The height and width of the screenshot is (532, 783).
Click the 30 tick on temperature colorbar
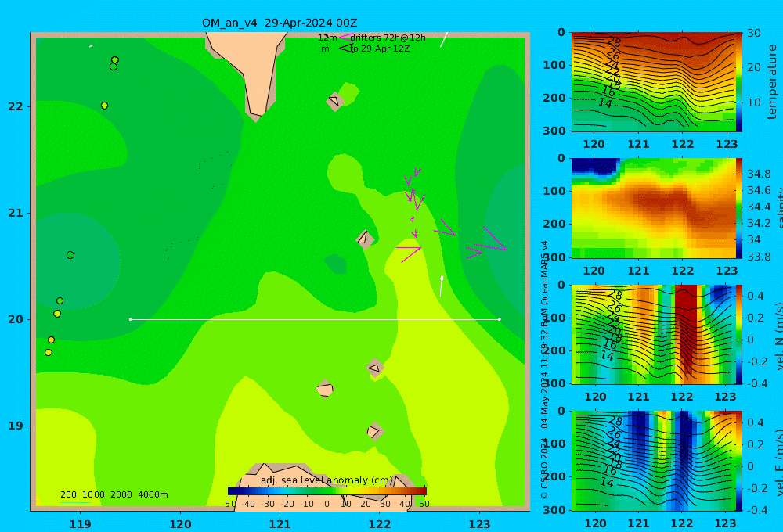click(754, 33)
